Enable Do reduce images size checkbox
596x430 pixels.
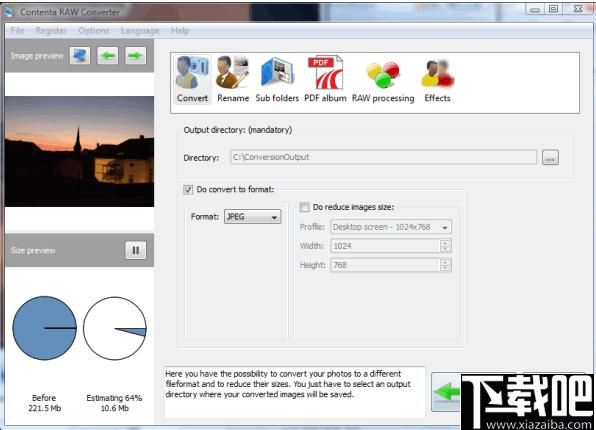pos(304,207)
